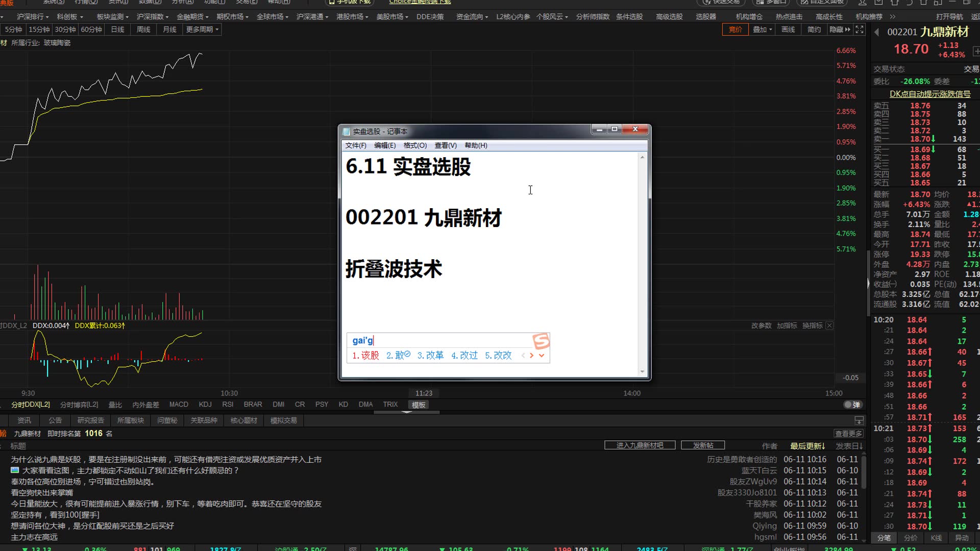
Task: Expand the IME candidate list chevron
Action: [x=542, y=356]
